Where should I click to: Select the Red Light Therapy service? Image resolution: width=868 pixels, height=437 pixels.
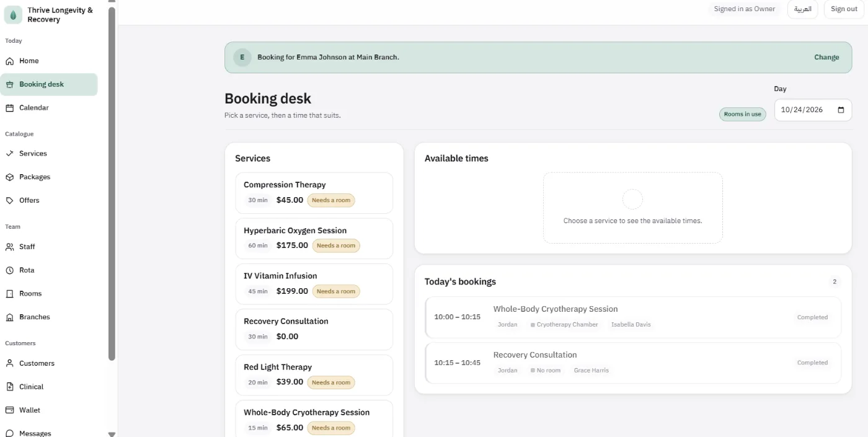pos(314,375)
